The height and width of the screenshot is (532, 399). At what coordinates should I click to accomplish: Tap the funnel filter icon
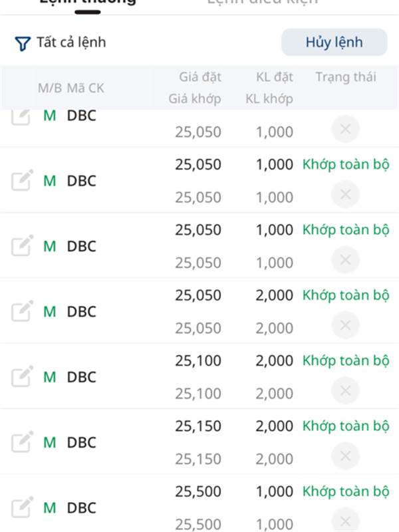click(x=23, y=43)
